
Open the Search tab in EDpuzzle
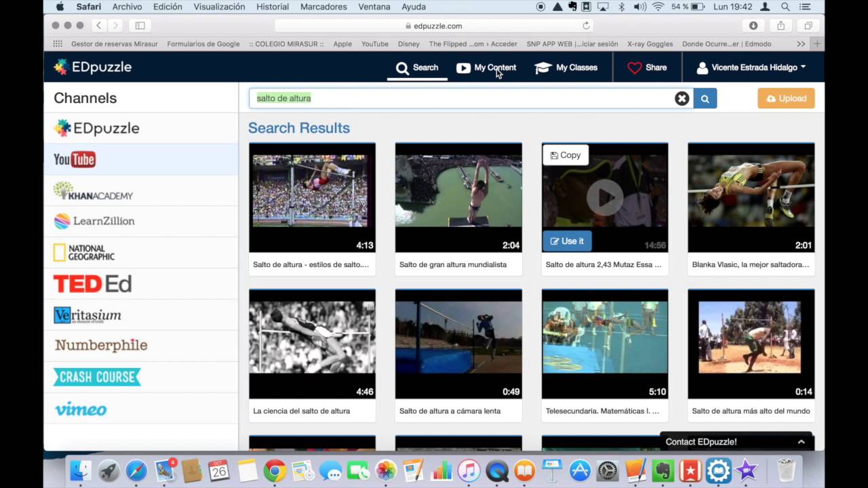coord(417,68)
